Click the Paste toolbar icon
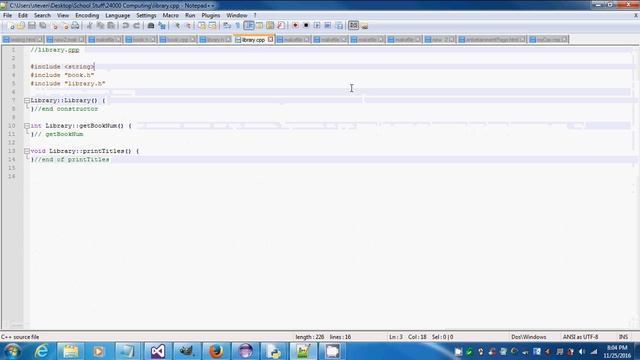This screenshot has width=640, height=360. click(111, 26)
